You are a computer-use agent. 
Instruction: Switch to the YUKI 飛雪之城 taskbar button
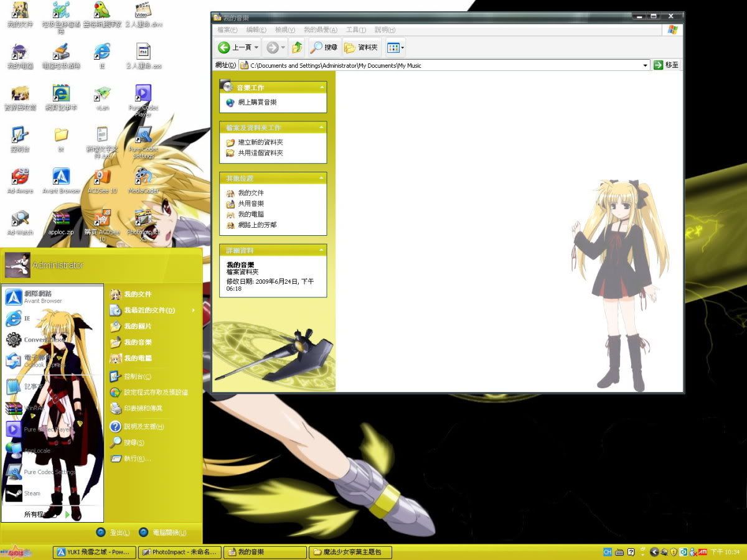click(x=94, y=552)
